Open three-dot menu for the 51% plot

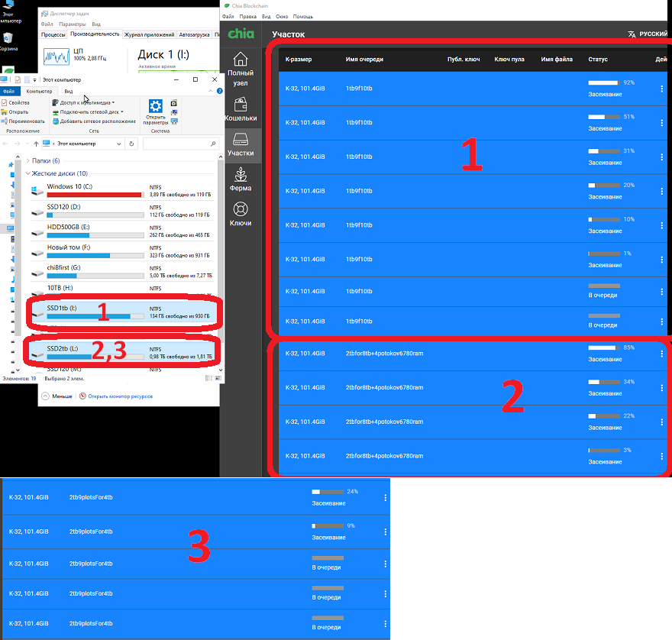tap(662, 123)
